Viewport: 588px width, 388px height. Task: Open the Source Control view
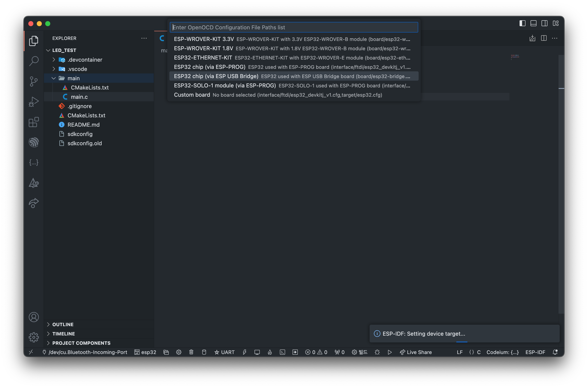click(x=34, y=81)
